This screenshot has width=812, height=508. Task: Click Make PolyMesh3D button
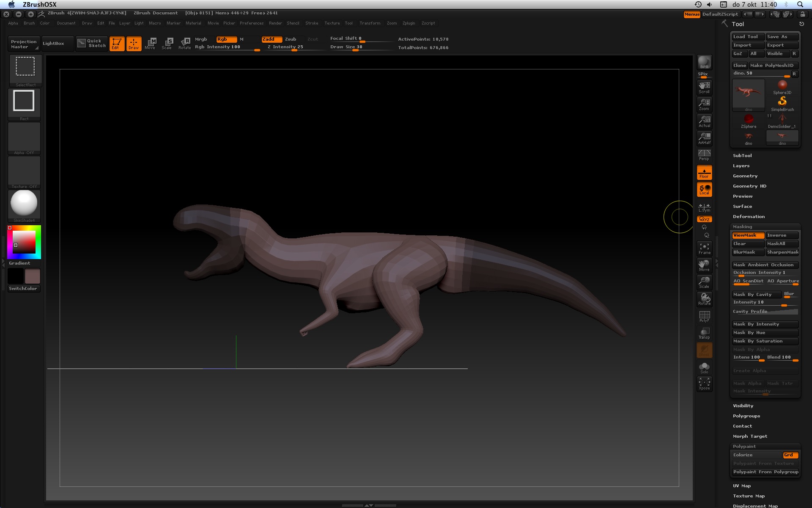pyautogui.click(x=774, y=65)
